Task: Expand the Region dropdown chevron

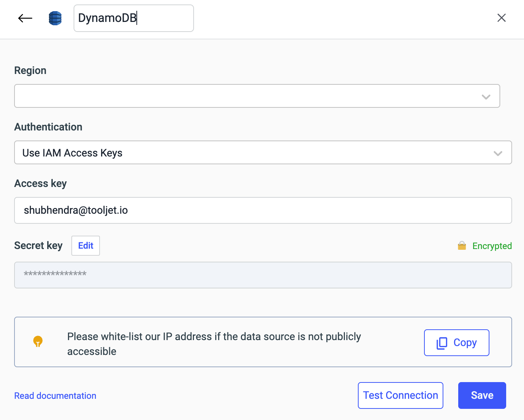Action: click(486, 97)
